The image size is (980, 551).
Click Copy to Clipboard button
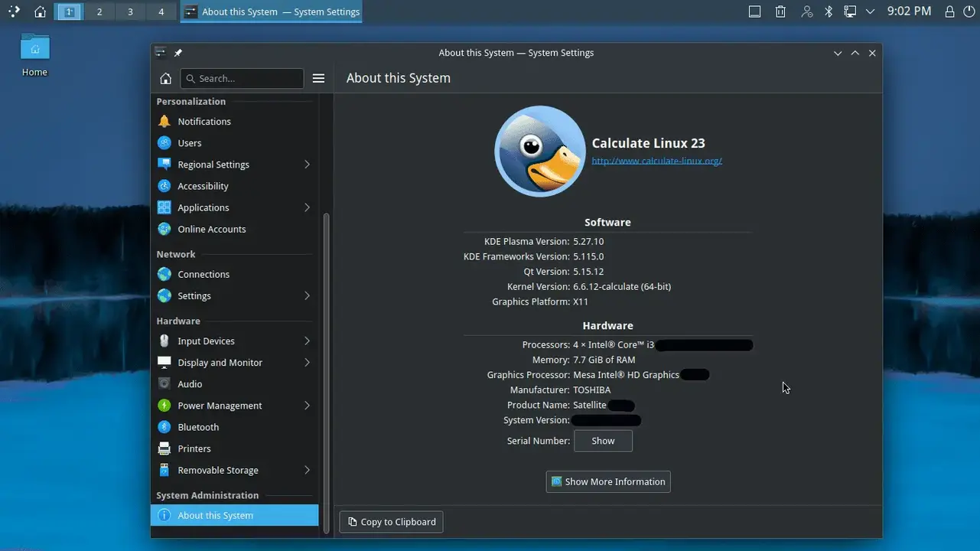tap(391, 522)
